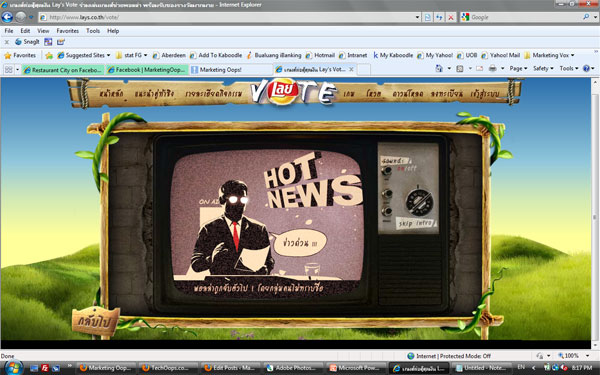This screenshot has height=375, width=600.
Task: Open the Help menu
Action: pyautogui.click(x=113, y=31)
